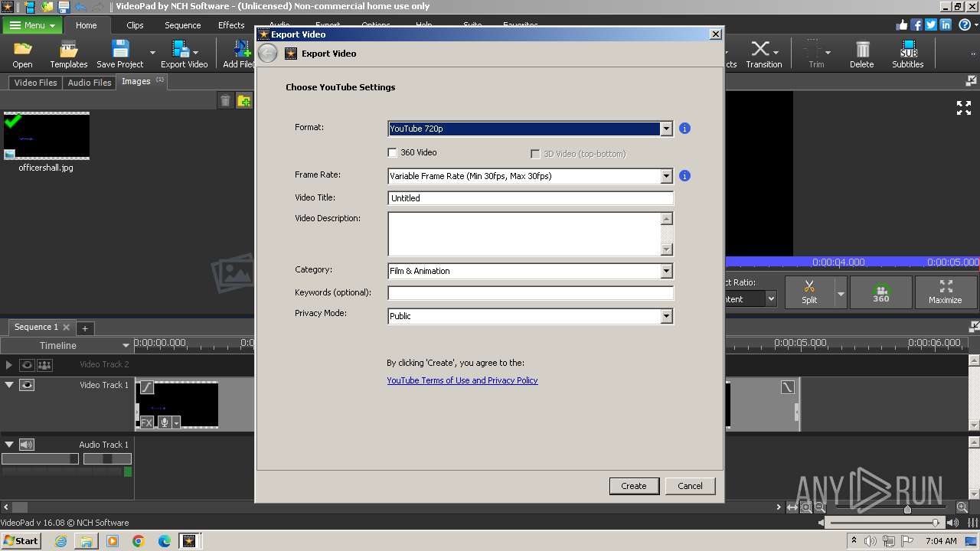Screen dimensions: 980x551
Task: Click the Cancel button
Action: 690,486
